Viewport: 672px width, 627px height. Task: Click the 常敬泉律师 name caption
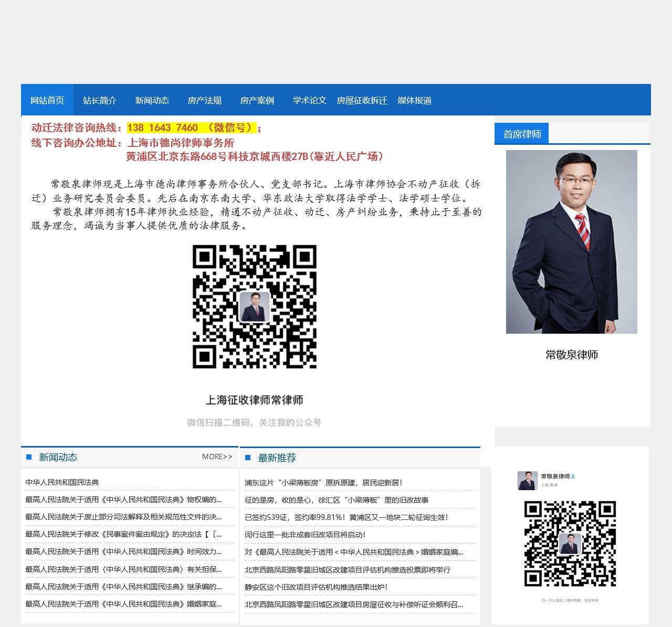(572, 355)
